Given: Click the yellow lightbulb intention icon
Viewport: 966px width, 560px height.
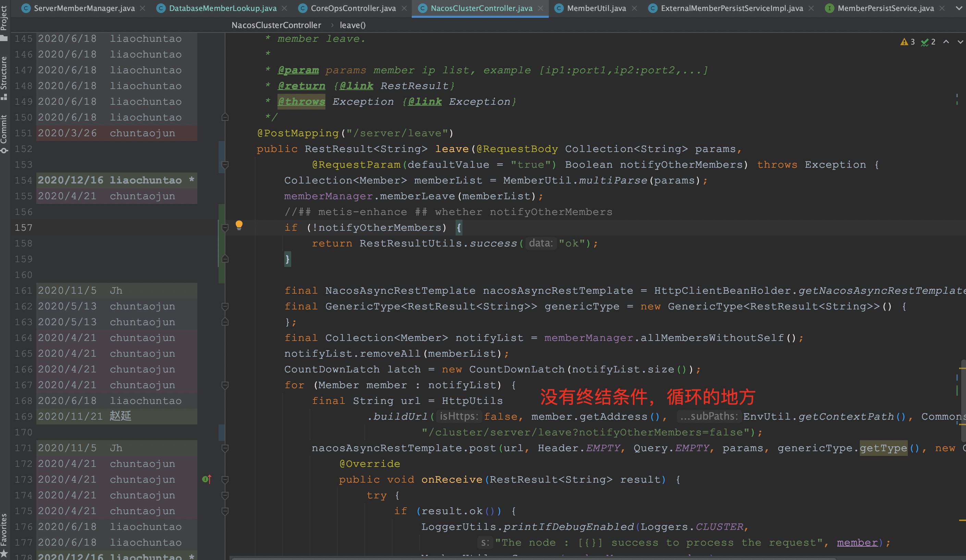Looking at the screenshot, I should 239,225.
